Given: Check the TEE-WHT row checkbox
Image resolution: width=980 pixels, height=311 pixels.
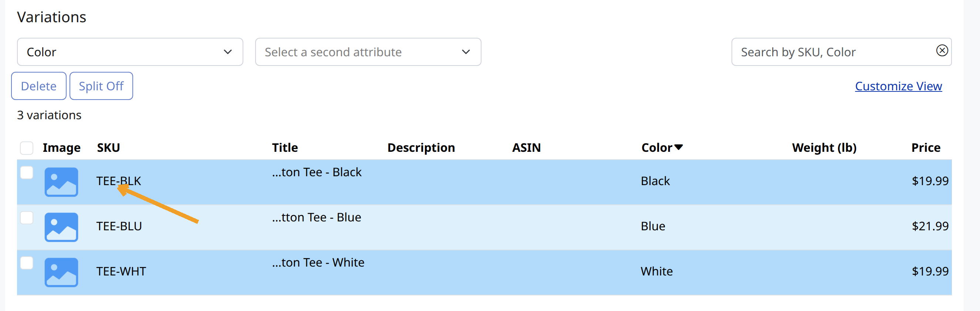Looking at the screenshot, I should point(27,262).
